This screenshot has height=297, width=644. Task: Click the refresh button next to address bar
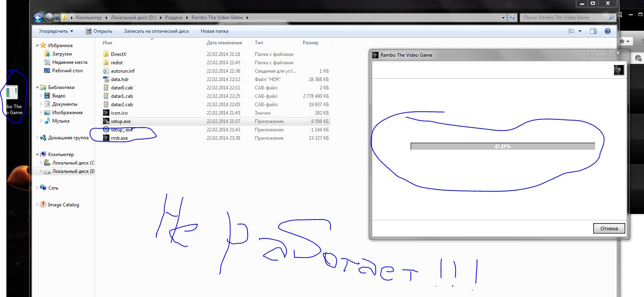coord(512,18)
